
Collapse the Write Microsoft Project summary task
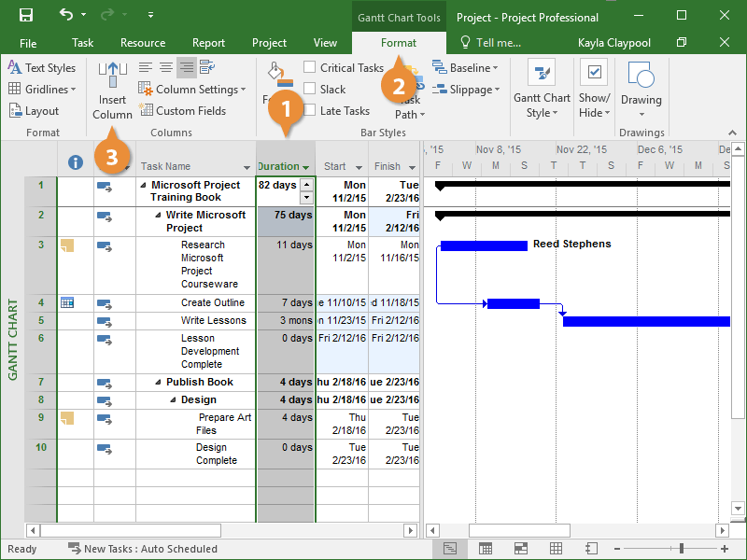point(157,216)
